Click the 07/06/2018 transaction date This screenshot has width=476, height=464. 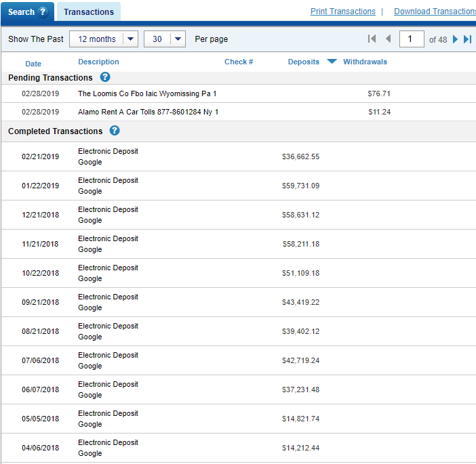(41, 360)
